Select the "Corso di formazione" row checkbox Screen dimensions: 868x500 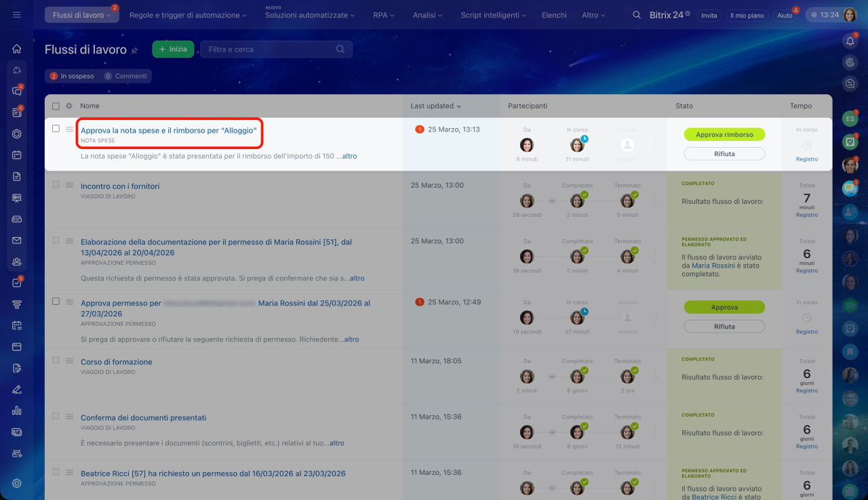click(x=56, y=360)
